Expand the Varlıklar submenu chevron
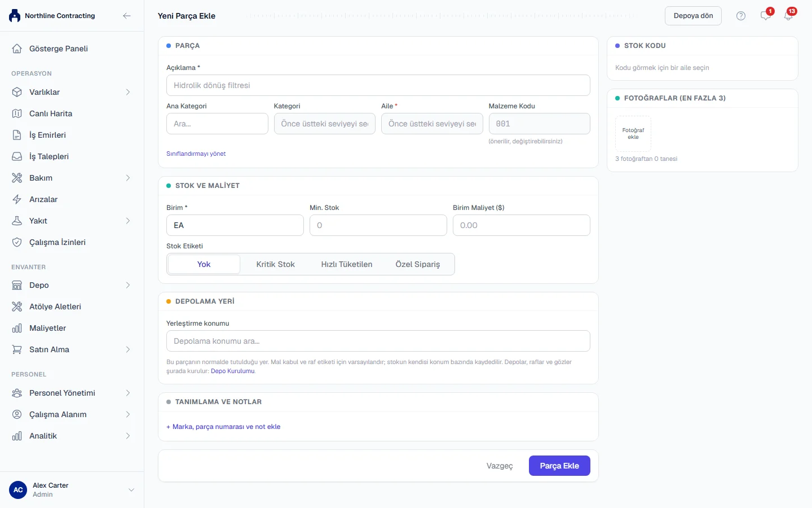 128,92
